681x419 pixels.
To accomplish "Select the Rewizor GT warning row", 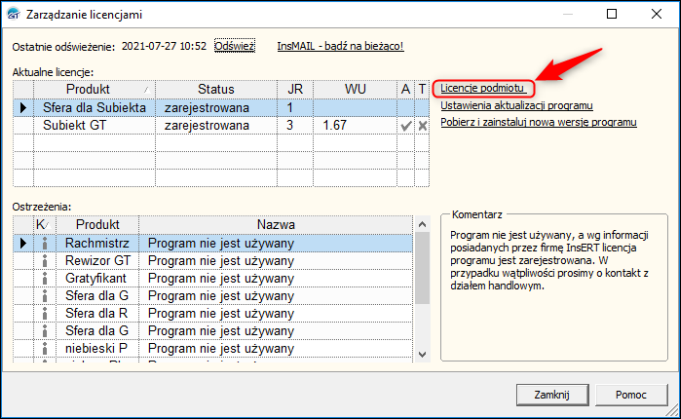I will (x=213, y=261).
